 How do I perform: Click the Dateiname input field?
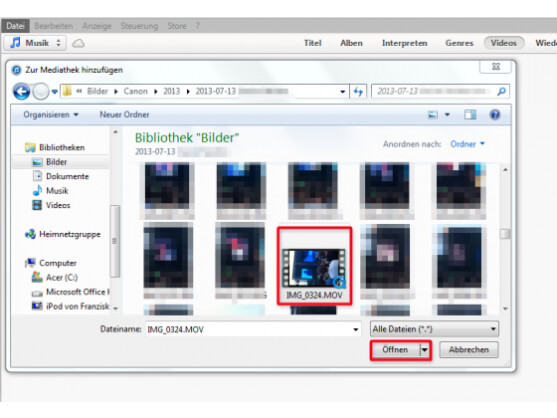coord(253,329)
